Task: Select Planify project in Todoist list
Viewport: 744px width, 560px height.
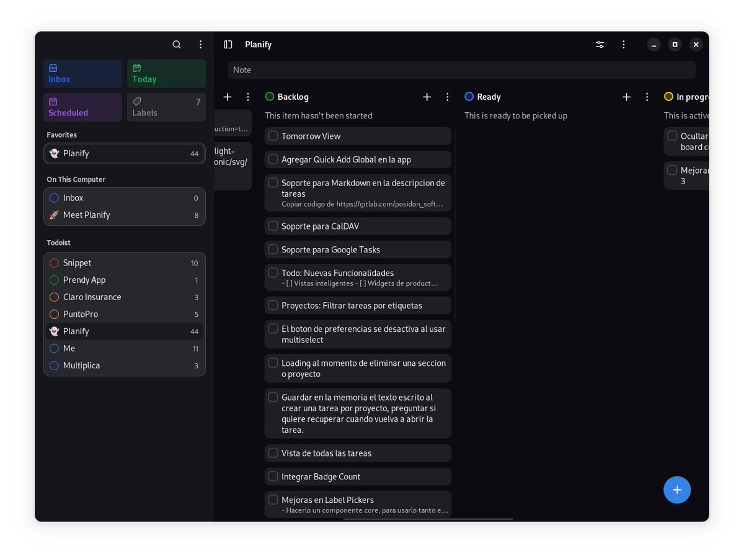Action: point(124,331)
